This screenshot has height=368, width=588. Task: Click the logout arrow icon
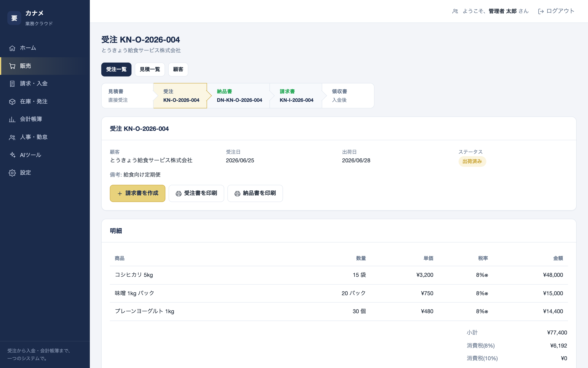541,11
